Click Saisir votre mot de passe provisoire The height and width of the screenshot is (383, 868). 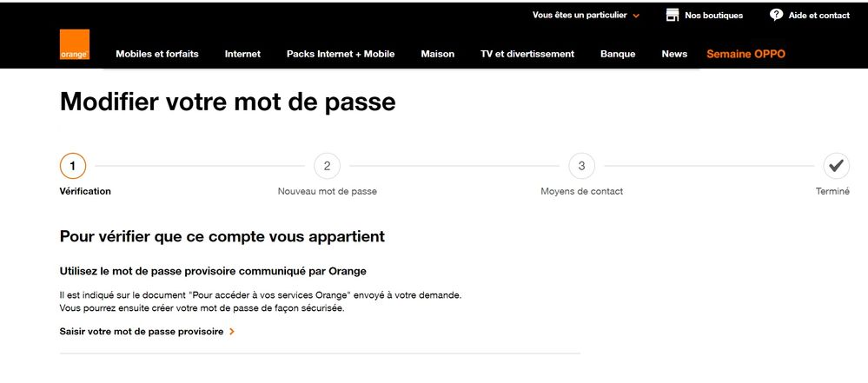[x=142, y=332]
